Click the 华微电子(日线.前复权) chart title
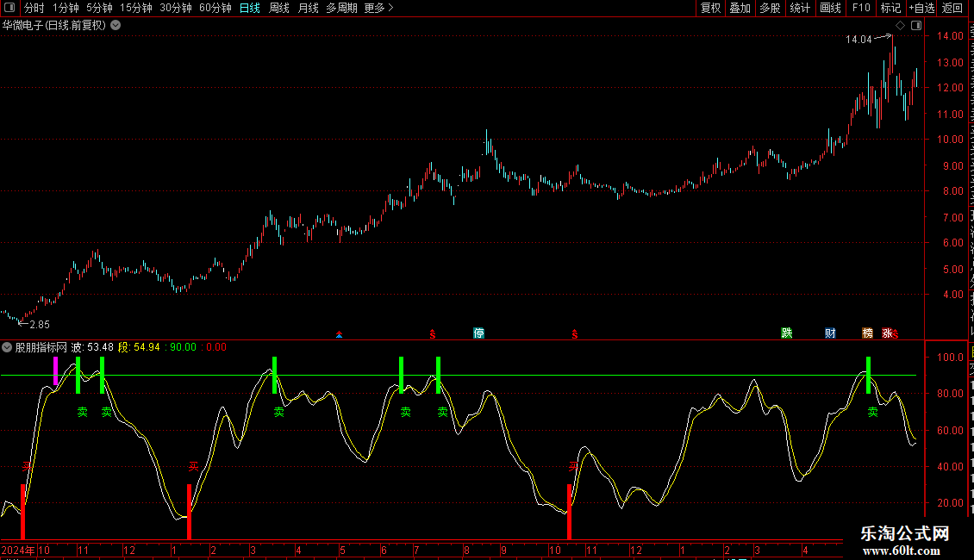974x560 pixels. (x=54, y=26)
